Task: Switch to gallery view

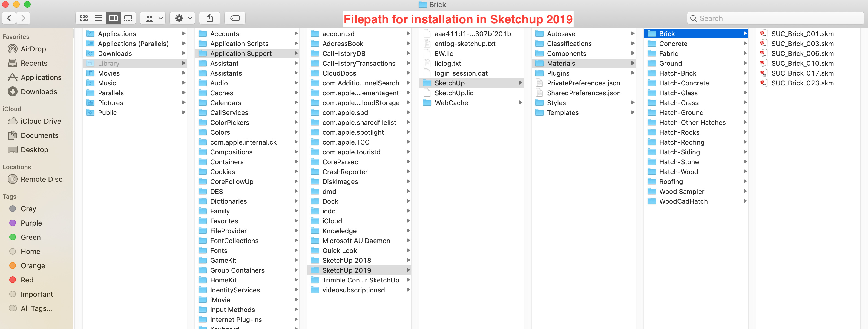Action: (x=128, y=18)
